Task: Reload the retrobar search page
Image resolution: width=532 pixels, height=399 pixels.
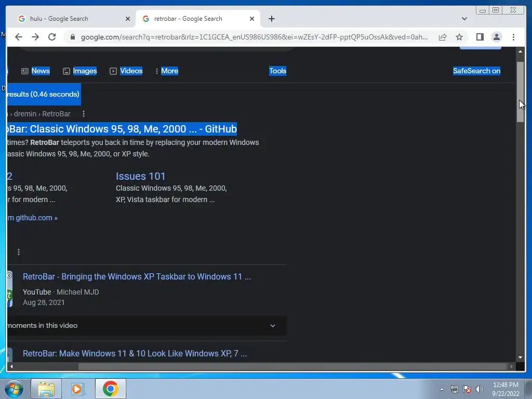Action: [52, 37]
